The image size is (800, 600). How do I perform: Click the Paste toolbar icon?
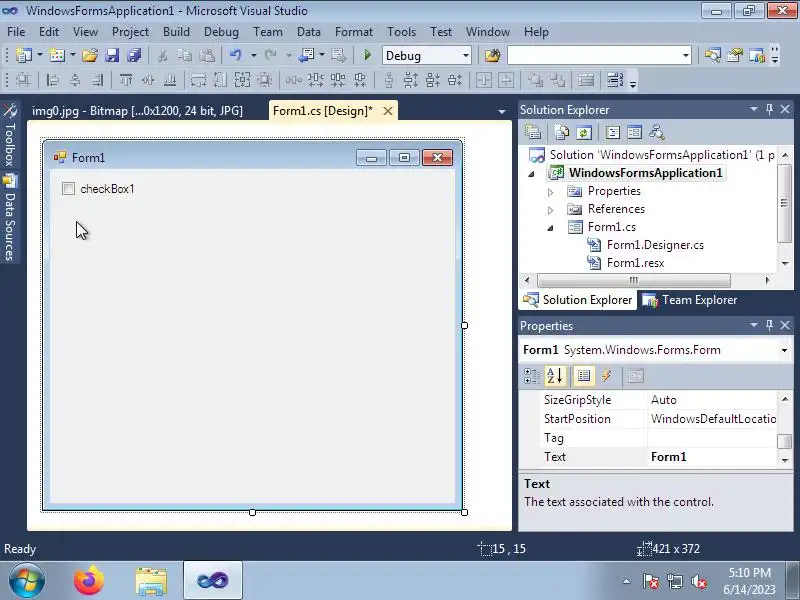tap(207, 55)
